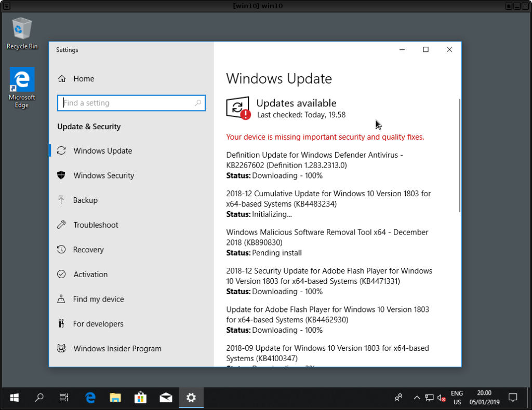Open the taskbar clock and date
Screen dimensions: 532x410
click(485, 398)
